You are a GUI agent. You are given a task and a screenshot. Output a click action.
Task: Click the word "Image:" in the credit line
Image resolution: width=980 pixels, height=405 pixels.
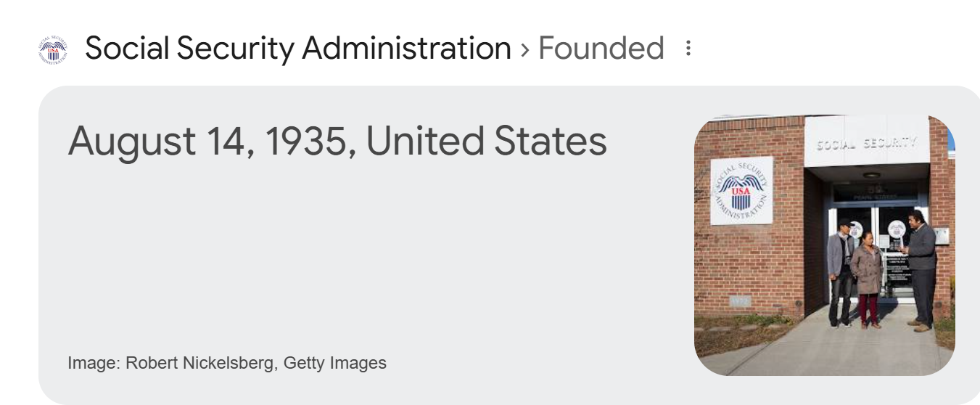(94, 363)
